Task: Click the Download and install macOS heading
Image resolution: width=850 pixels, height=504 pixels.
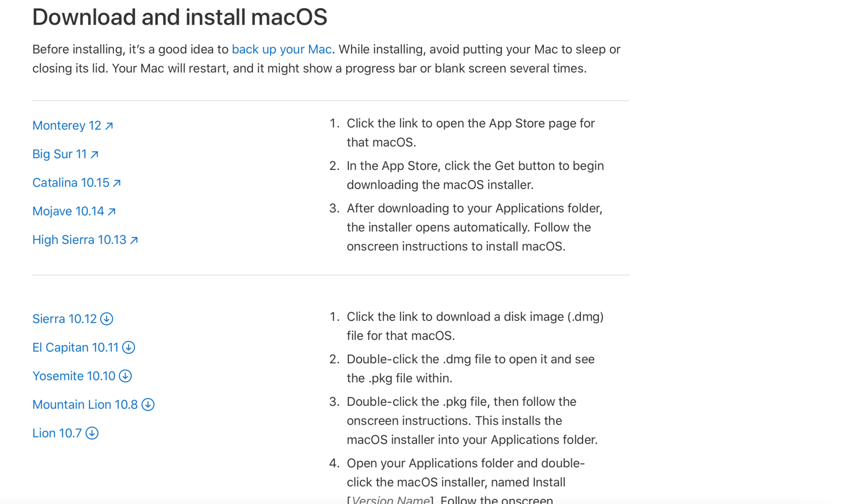Action: (x=180, y=17)
